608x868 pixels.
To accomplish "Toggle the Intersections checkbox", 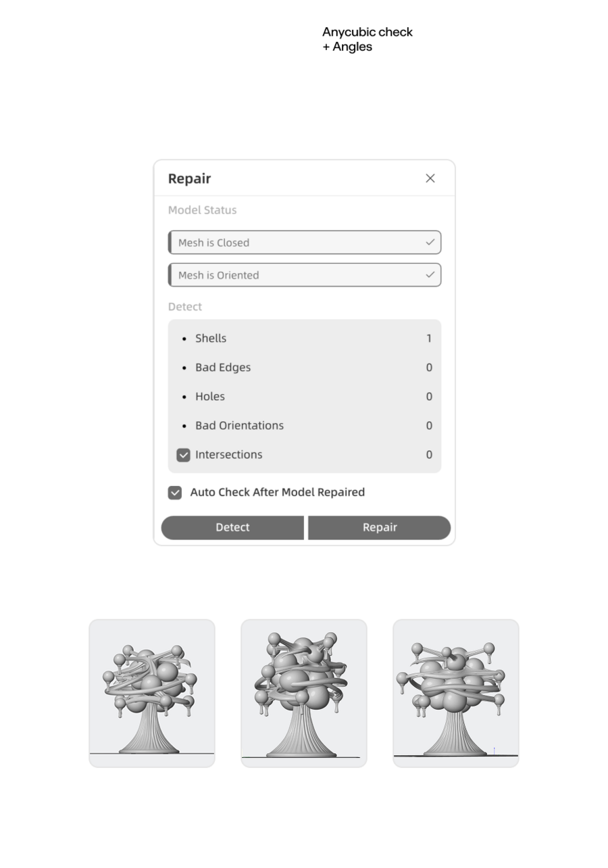I will pos(183,455).
